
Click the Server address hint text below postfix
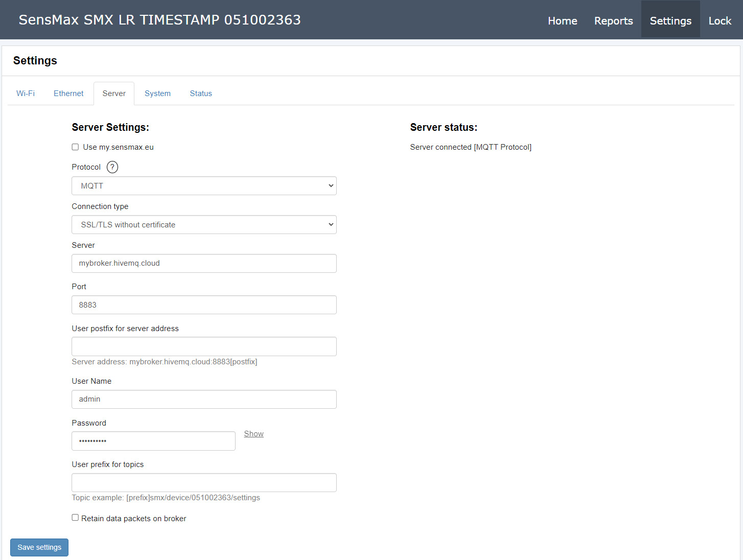(x=165, y=362)
